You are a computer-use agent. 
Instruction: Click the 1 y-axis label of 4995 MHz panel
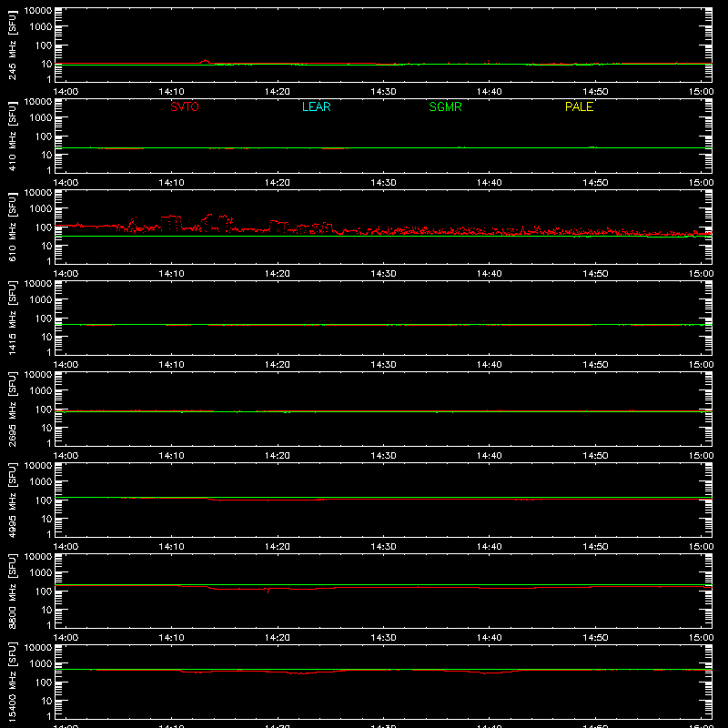point(49,534)
